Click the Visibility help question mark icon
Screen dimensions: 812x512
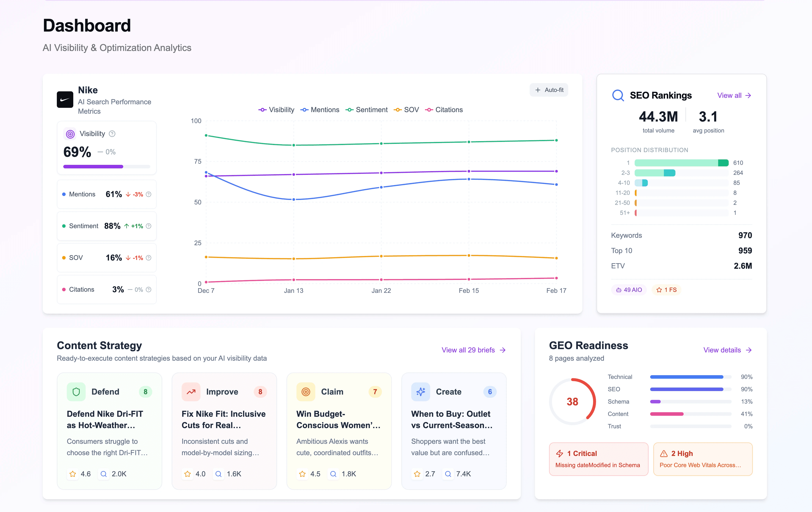[x=112, y=133]
